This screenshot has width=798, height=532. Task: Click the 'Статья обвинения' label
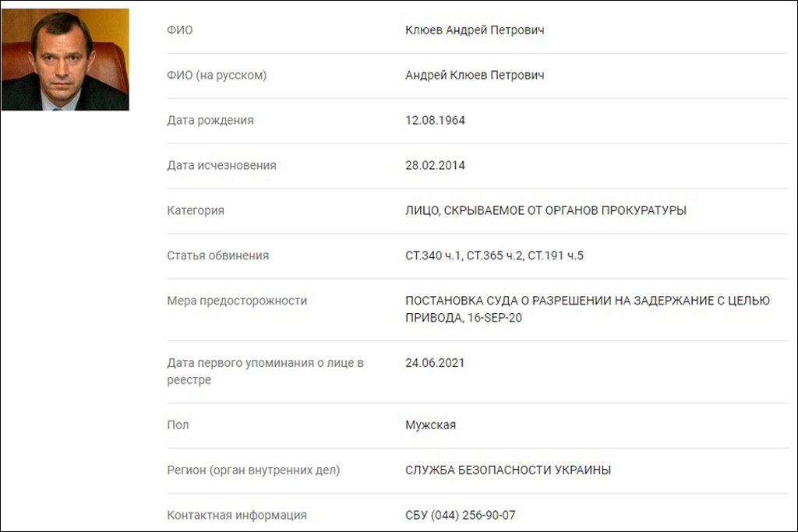pyautogui.click(x=218, y=256)
